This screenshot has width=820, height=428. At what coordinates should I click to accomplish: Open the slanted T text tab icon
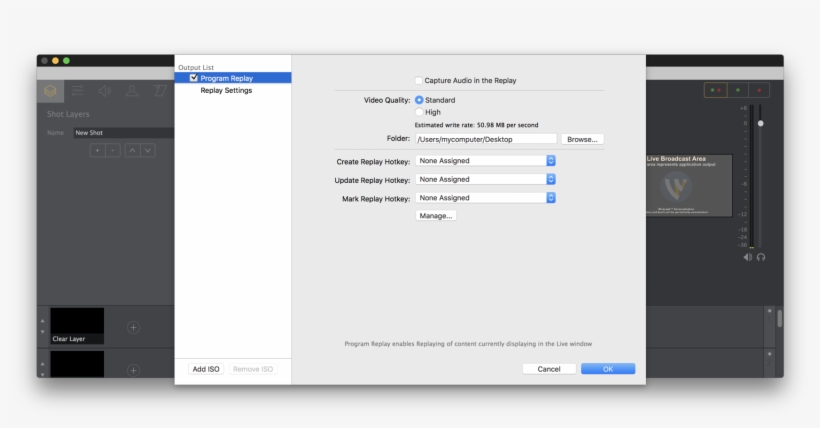pyautogui.click(x=160, y=91)
